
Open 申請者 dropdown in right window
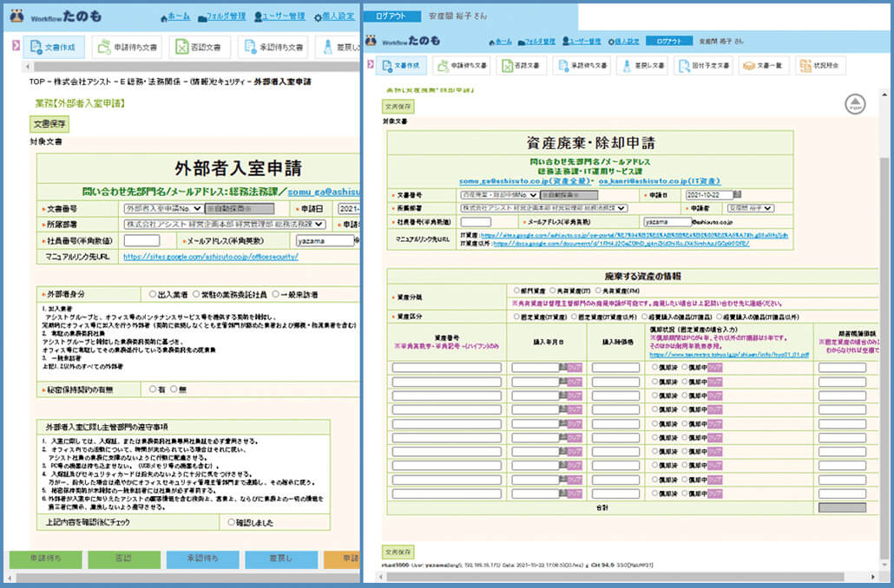[751, 208]
